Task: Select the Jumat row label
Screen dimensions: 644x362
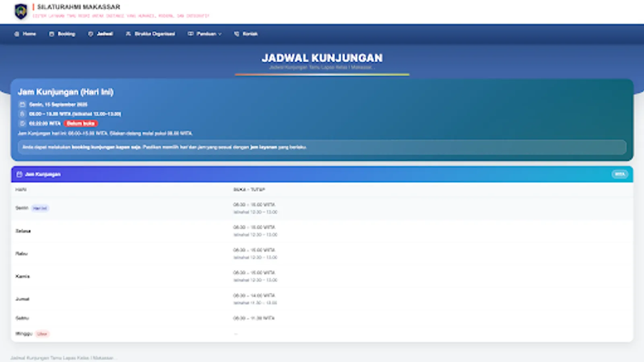Action: tap(22, 299)
